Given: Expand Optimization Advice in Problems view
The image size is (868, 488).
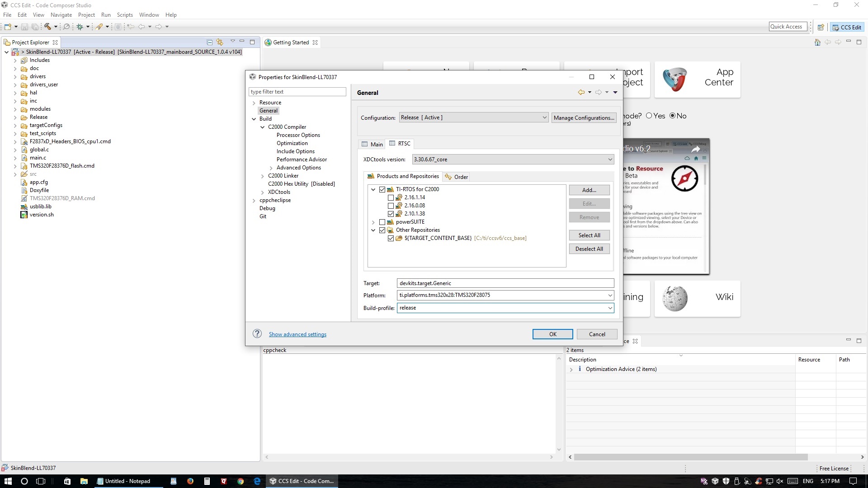Looking at the screenshot, I should click(x=571, y=369).
